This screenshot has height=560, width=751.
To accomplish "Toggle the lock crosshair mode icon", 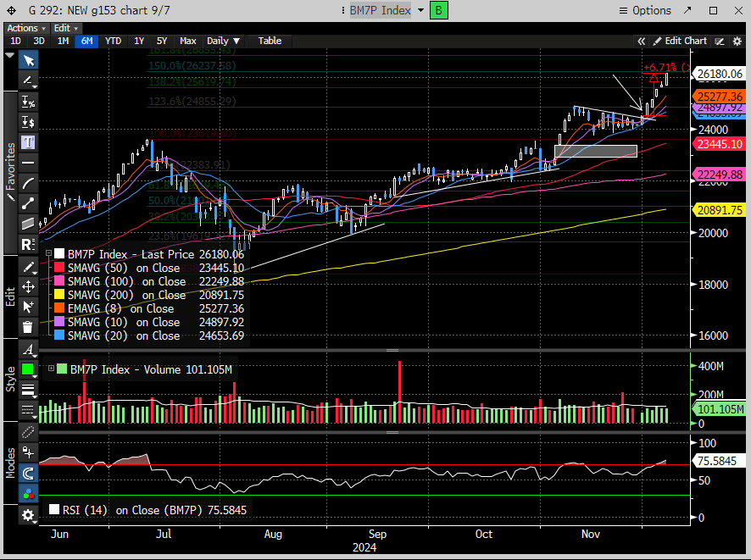I will tap(28, 452).
